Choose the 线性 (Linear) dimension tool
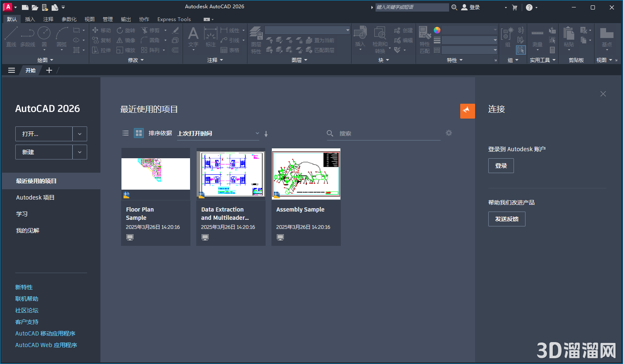 point(230,30)
